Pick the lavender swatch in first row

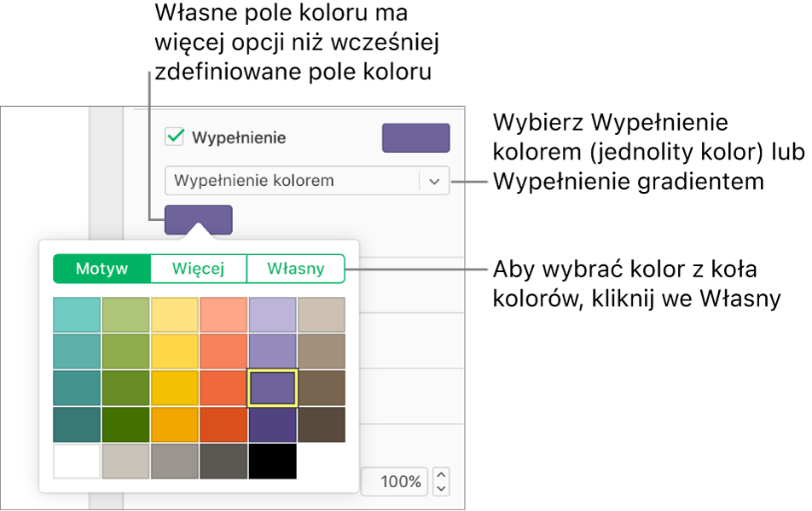(272, 315)
